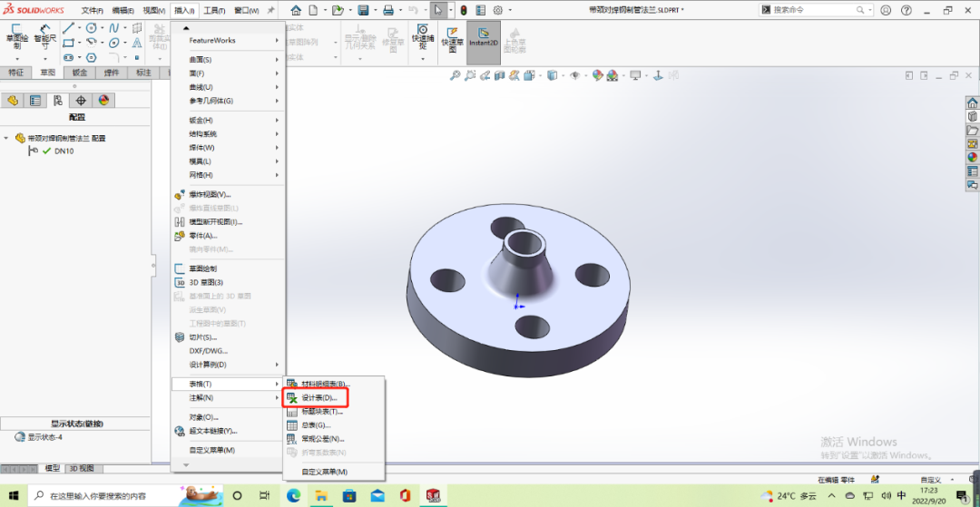Click the Windows Start button
The width and height of the screenshot is (980, 507).
[x=13, y=496]
